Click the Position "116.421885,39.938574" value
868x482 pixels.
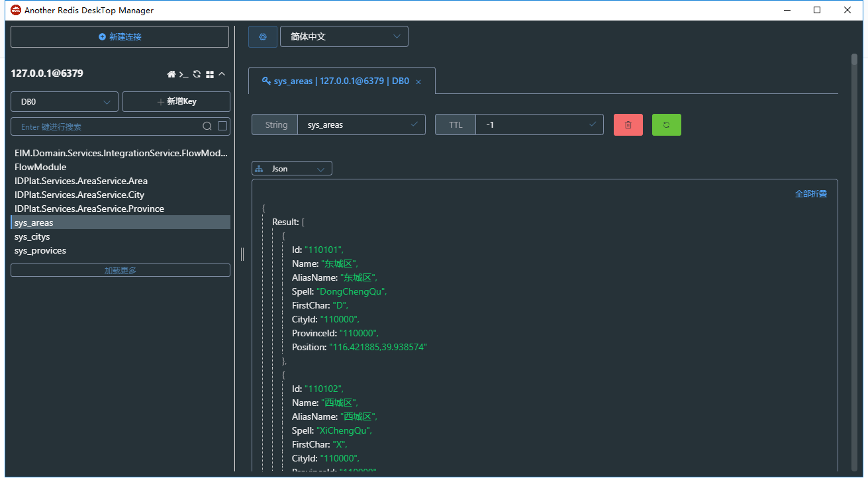click(378, 347)
